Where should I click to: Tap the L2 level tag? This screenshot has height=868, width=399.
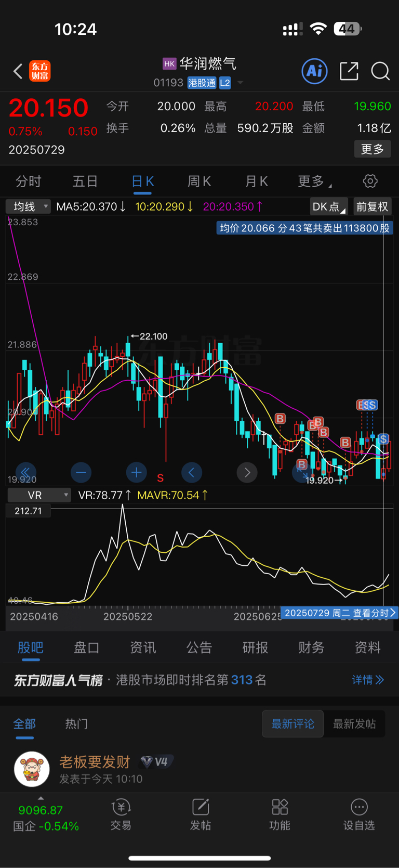point(225,83)
